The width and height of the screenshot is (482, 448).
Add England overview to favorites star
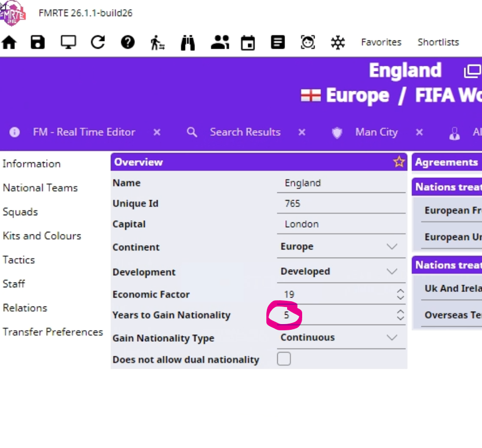click(399, 162)
